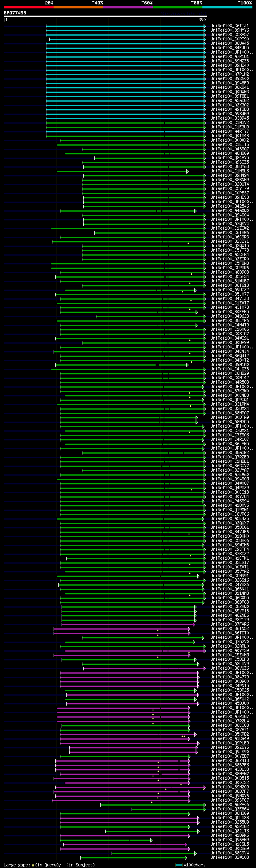The width and height of the screenshot is (256, 868).
Task: Select label UniRef100_Q3E864
Action: (230, 809)
